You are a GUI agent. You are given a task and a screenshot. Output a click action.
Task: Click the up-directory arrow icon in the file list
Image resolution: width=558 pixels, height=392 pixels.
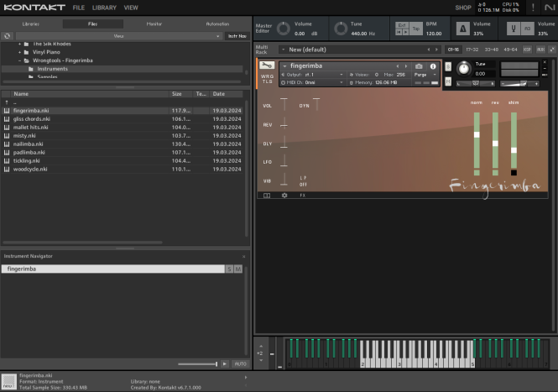coord(7,102)
